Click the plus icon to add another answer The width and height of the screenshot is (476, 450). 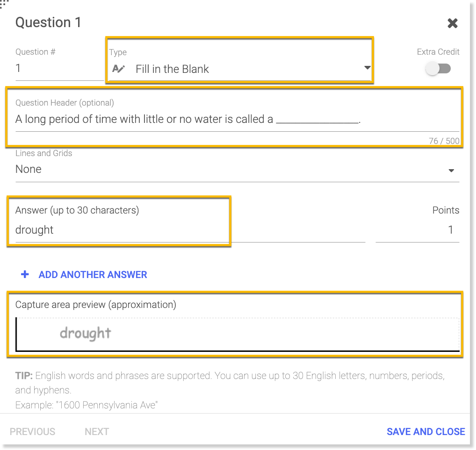(x=25, y=275)
